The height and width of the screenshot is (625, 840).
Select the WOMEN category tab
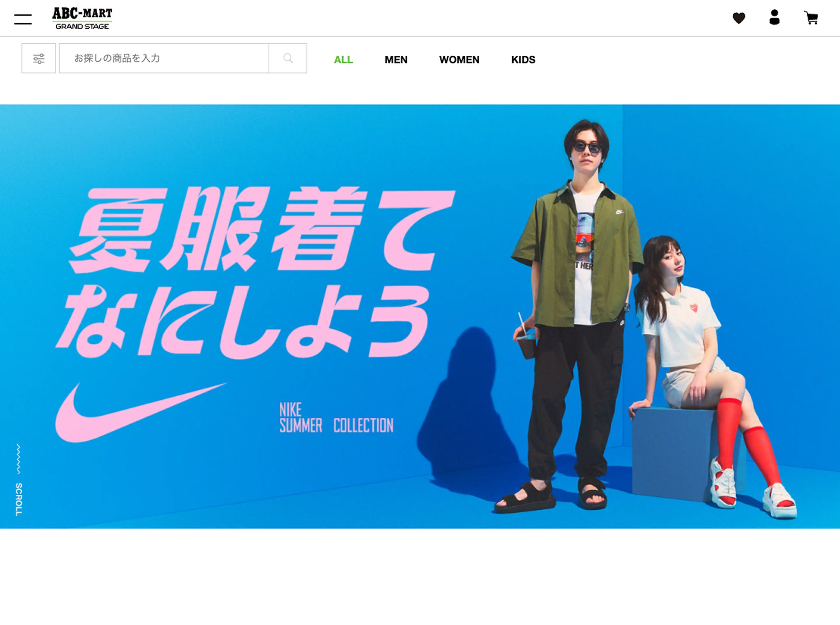(x=459, y=60)
